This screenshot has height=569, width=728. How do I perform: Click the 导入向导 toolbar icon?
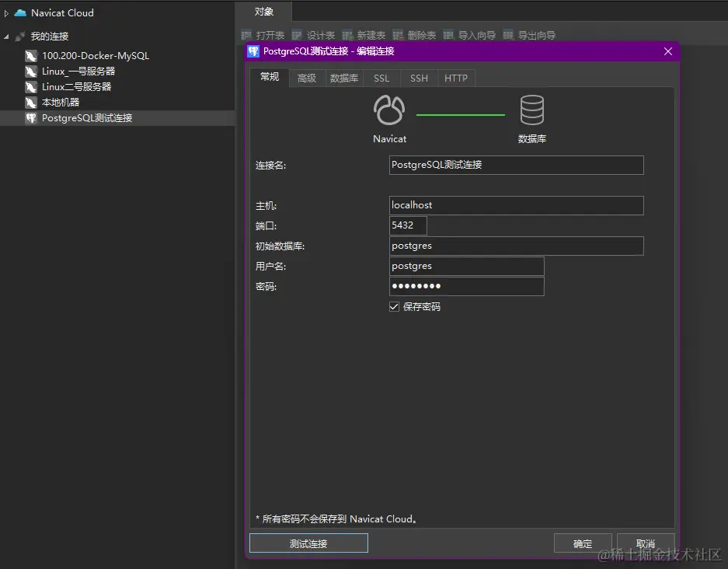point(448,35)
